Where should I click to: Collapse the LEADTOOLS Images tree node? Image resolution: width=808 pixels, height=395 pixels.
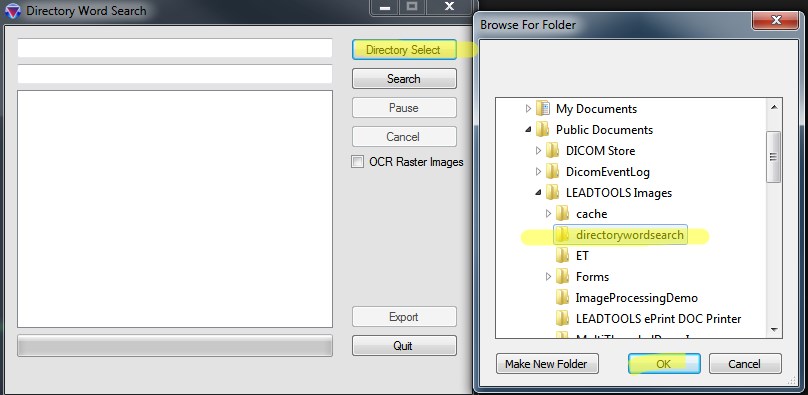[x=538, y=193]
